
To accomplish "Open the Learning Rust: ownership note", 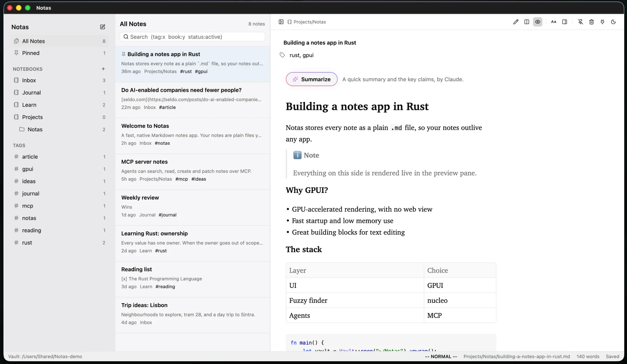I will 192,243.
